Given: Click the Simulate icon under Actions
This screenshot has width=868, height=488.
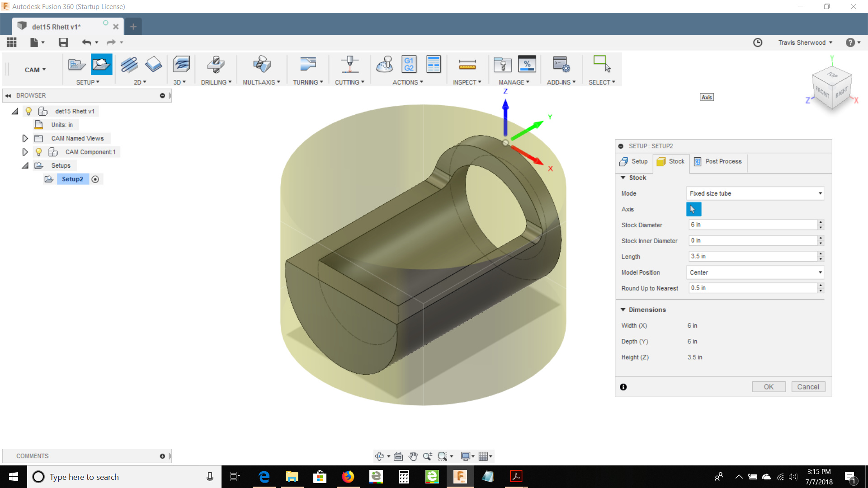Looking at the screenshot, I should point(384,65).
